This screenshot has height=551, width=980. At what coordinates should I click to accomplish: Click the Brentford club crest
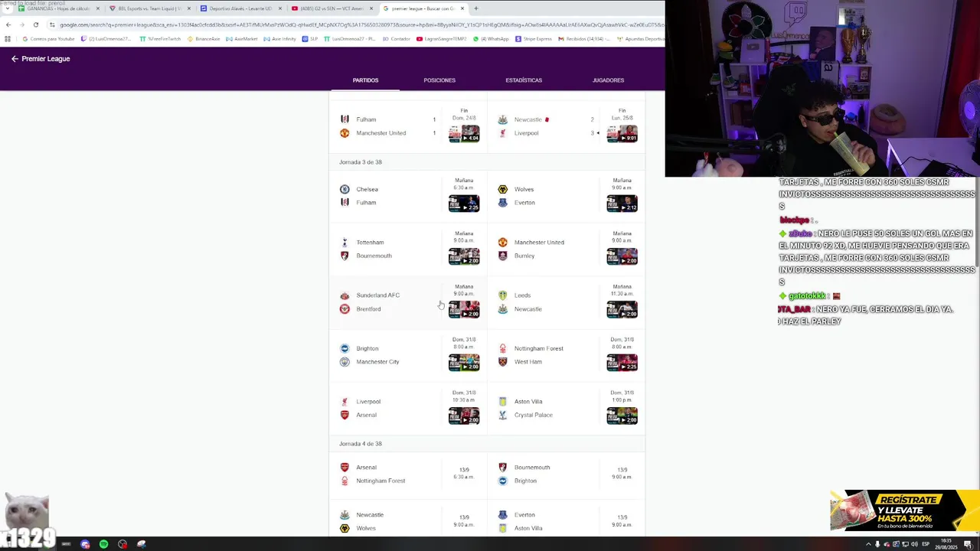345,309
